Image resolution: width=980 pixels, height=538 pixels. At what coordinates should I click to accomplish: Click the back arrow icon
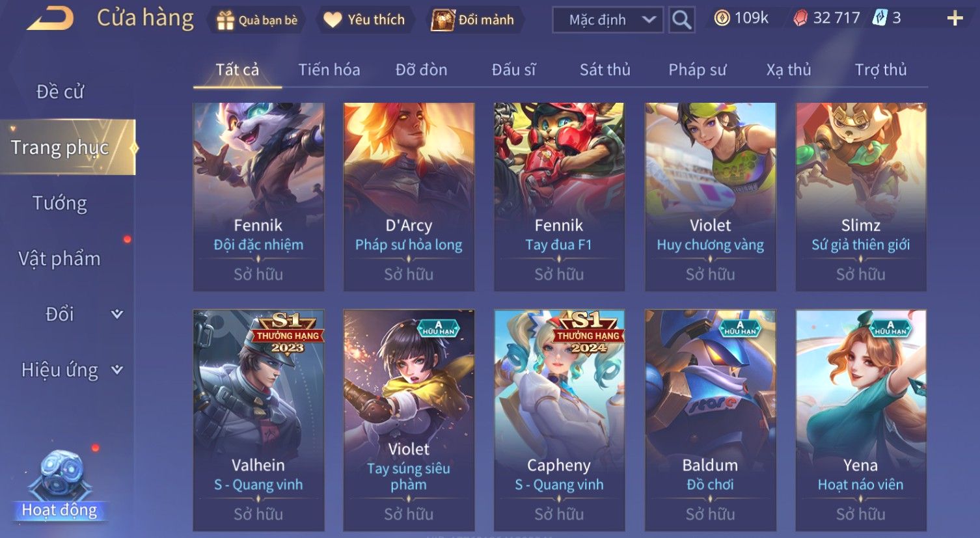click(x=51, y=19)
